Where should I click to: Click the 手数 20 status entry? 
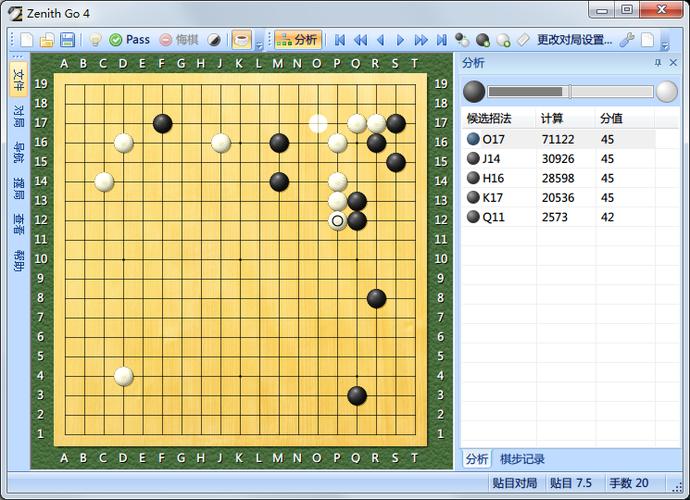click(629, 483)
